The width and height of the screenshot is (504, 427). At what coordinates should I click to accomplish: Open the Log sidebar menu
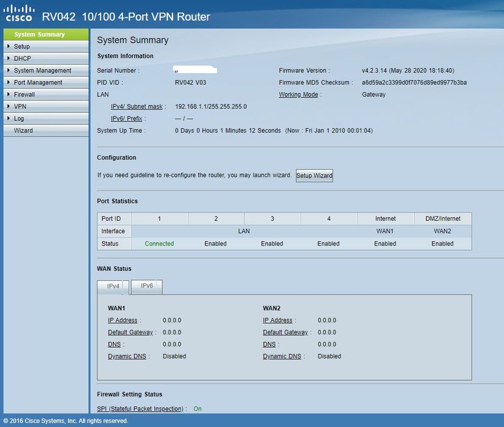(x=46, y=118)
